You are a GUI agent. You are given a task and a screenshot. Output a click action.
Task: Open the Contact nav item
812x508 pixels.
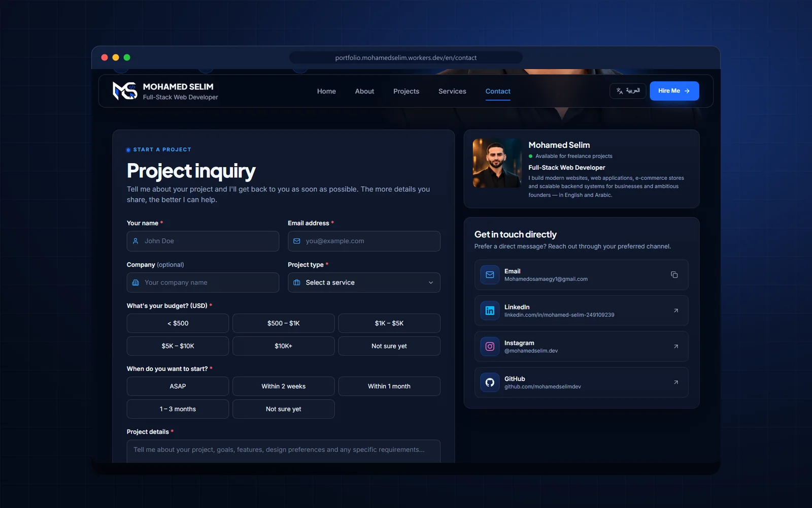click(498, 91)
